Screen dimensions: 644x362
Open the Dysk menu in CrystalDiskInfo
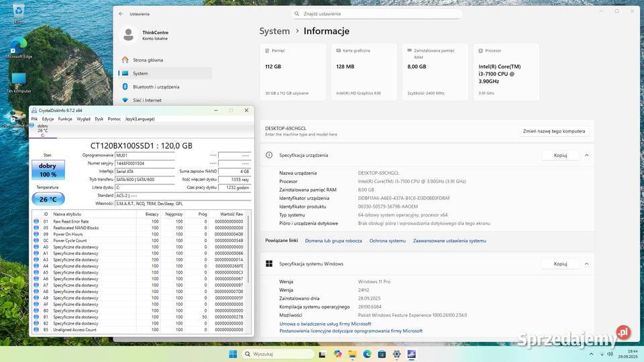tap(99, 119)
